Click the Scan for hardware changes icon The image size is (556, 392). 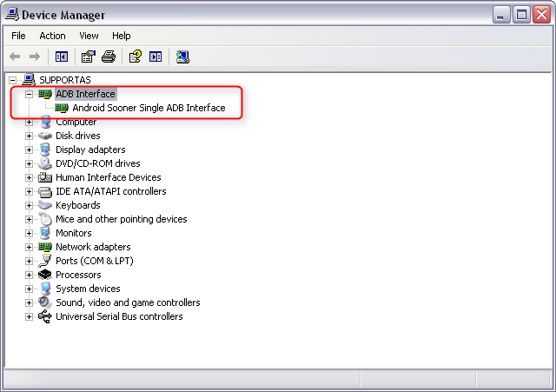pos(182,57)
